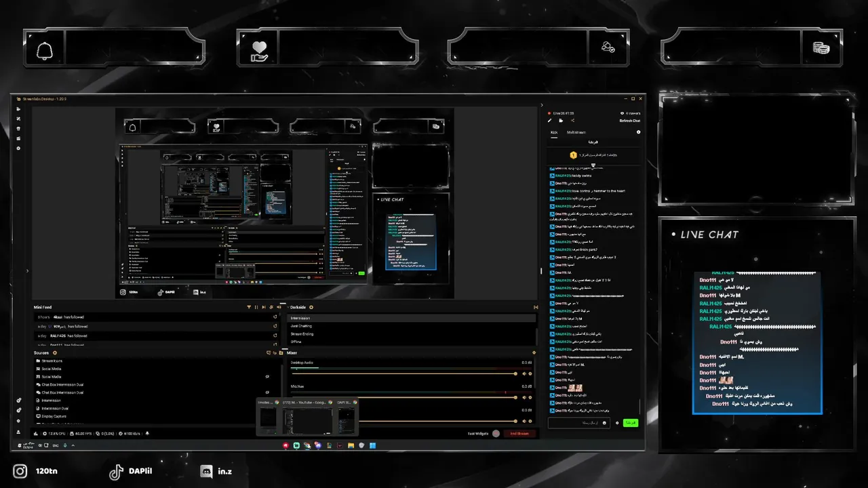
Task: Select the Intermission scene
Action: (x=412, y=318)
